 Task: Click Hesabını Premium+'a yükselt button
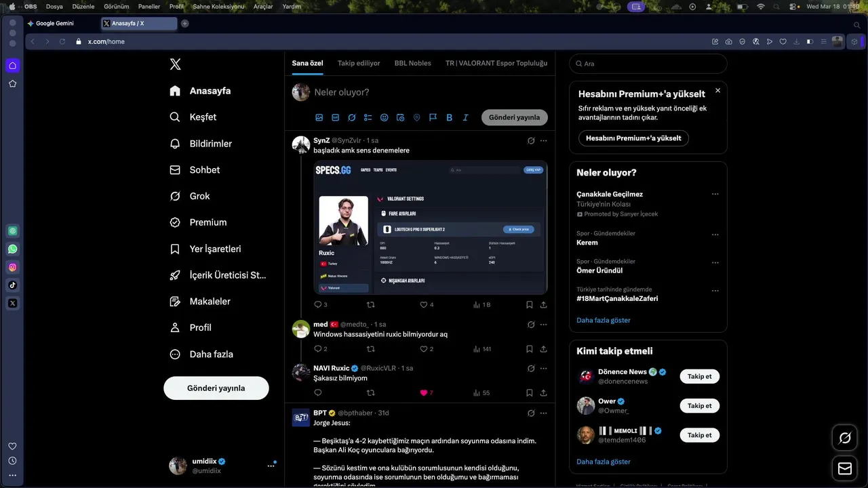(x=633, y=138)
